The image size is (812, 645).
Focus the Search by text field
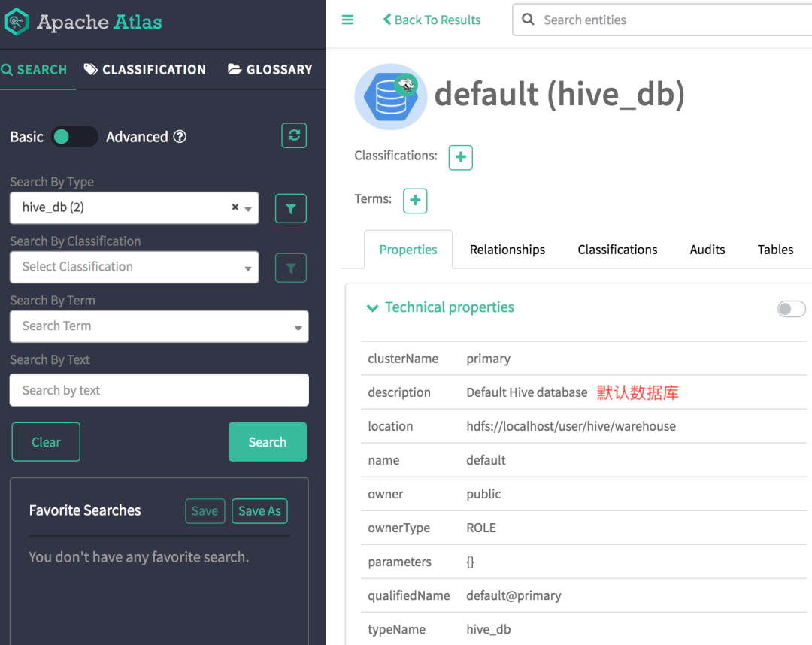[x=159, y=390]
